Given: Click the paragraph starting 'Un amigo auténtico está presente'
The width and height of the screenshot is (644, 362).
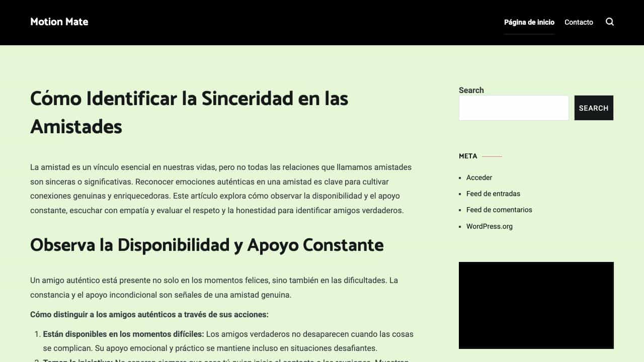Looking at the screenshot, I should click(214, 287).
